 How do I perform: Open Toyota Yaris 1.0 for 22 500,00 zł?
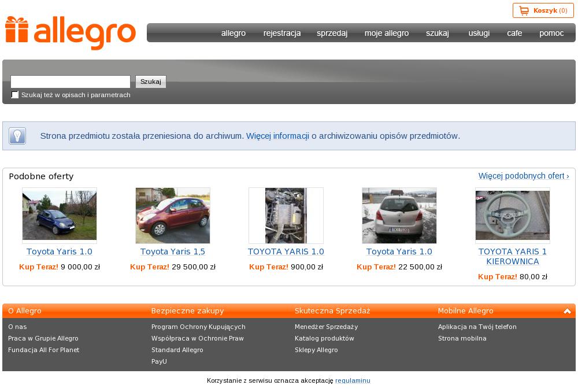coord(399,252)
